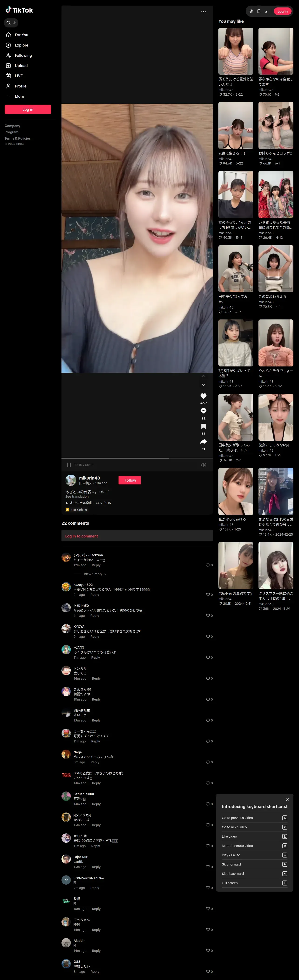Open Terms & Policies footer link

[17, 138]
